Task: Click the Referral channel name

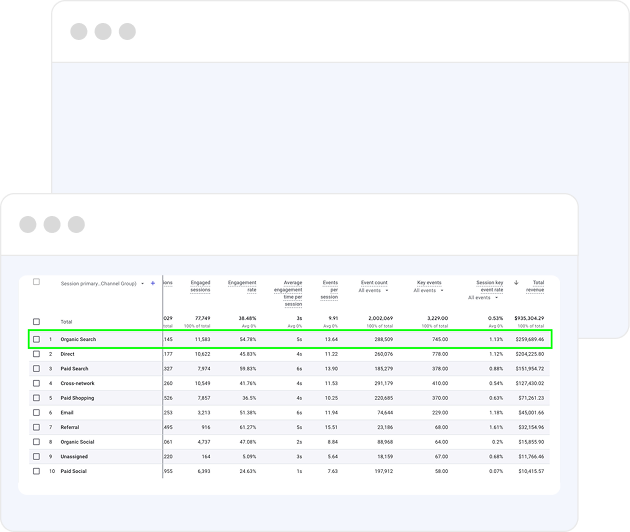Action: (71, 426)
